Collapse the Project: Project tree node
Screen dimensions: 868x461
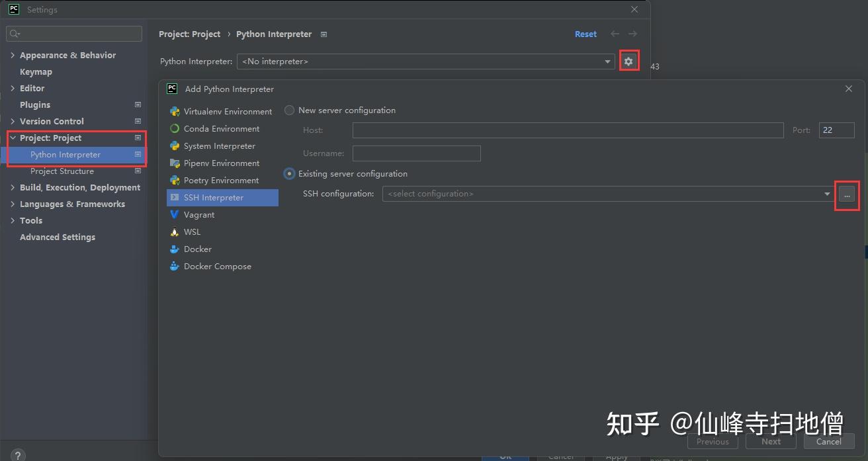pyautogui.click(x=13, y=138)
